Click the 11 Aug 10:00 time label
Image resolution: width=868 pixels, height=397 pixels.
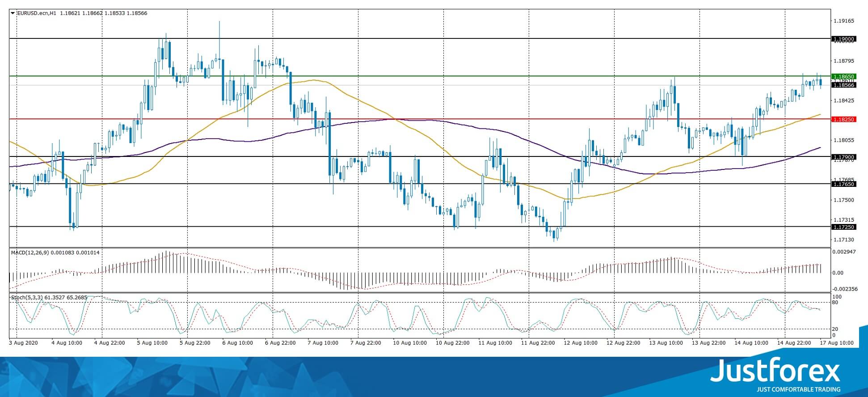(495, 343)
